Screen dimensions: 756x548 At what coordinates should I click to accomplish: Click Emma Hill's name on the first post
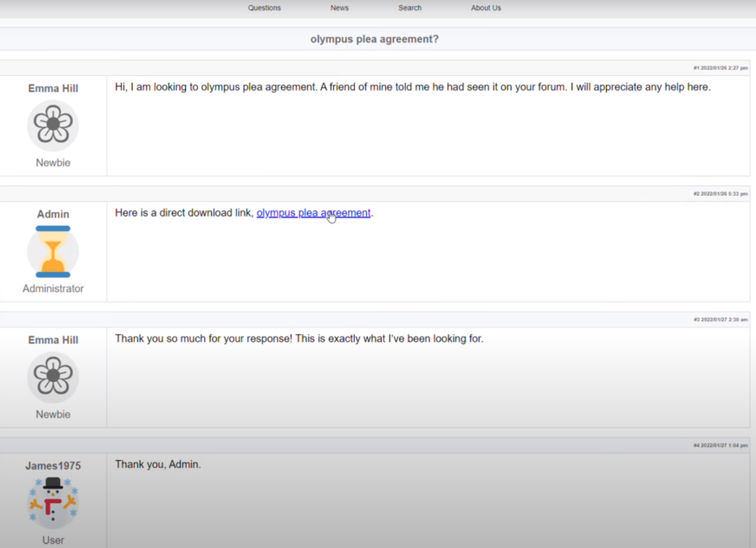click(x=53, y=88)
